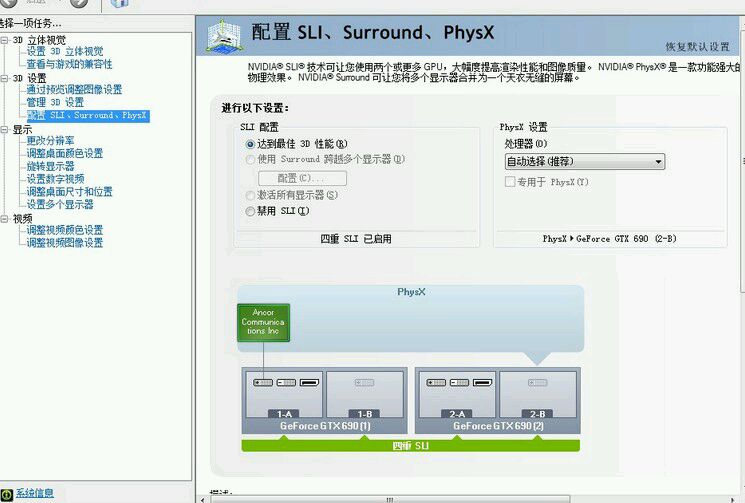Select 达到最佳 3D 性能 radio option
The height and width of the screenshot is (503, 745).
[250, 144]
